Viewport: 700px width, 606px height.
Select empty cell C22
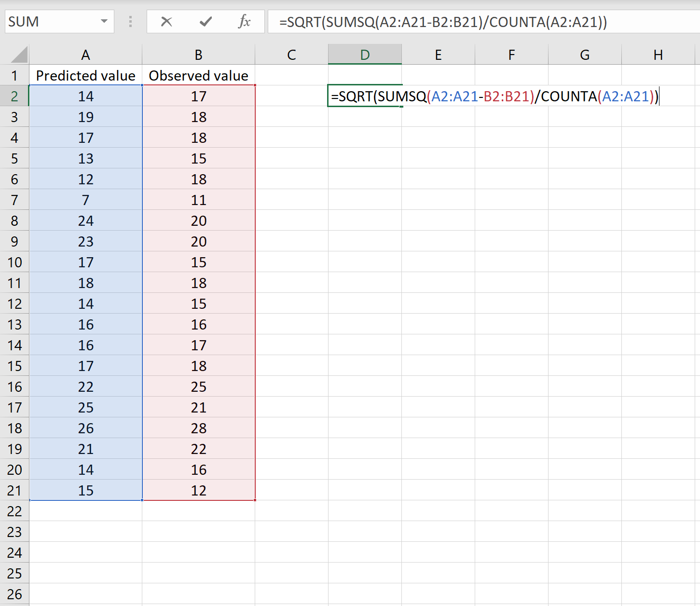[291, 511]
